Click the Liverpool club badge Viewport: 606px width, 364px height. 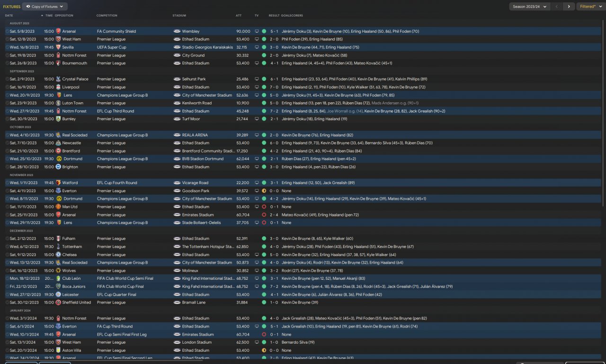pyautogui.click(x=58, y=87)
